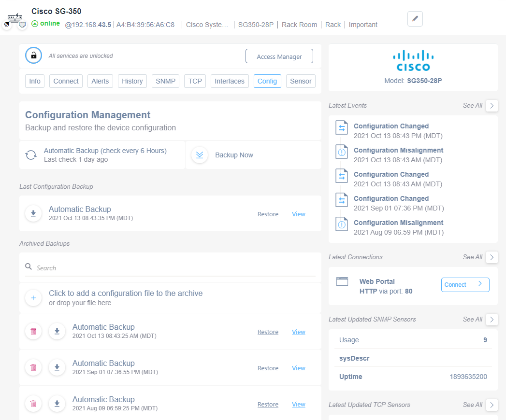This screenshot has width=506, height=420.
Task: Open the SNMP tab
Action: coord(166,81)
